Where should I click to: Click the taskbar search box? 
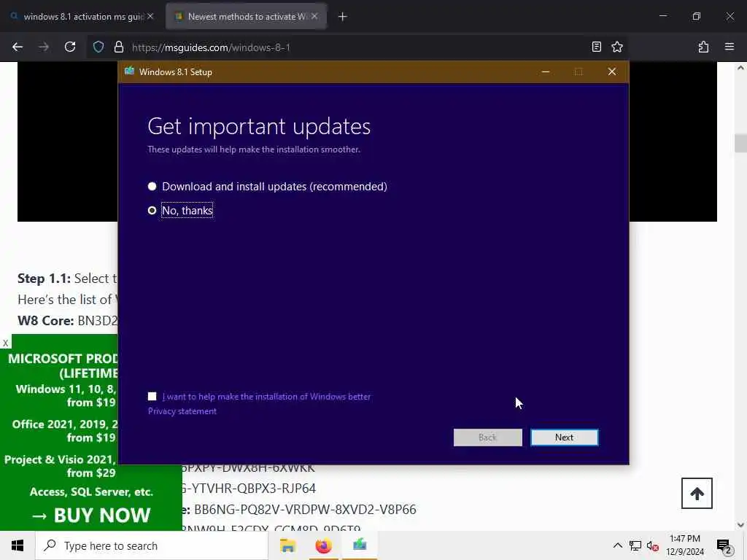click(x=152, y=545)
